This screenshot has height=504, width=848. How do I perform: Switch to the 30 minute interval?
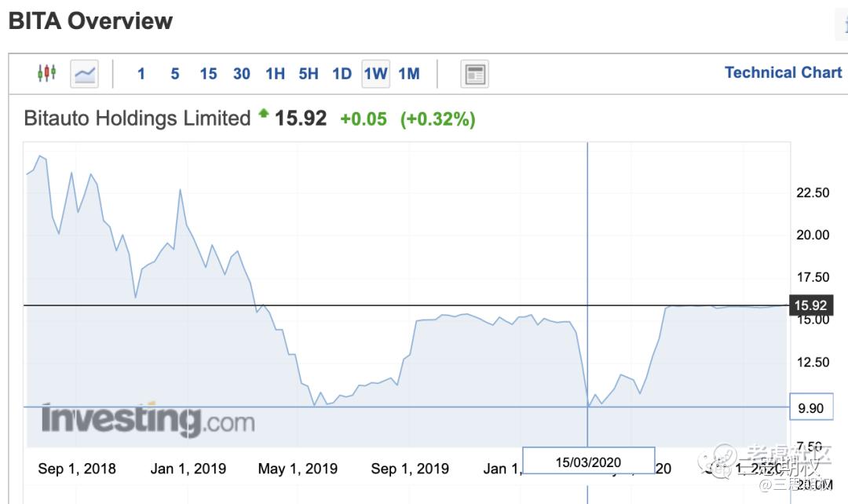(x=242, y=74)
